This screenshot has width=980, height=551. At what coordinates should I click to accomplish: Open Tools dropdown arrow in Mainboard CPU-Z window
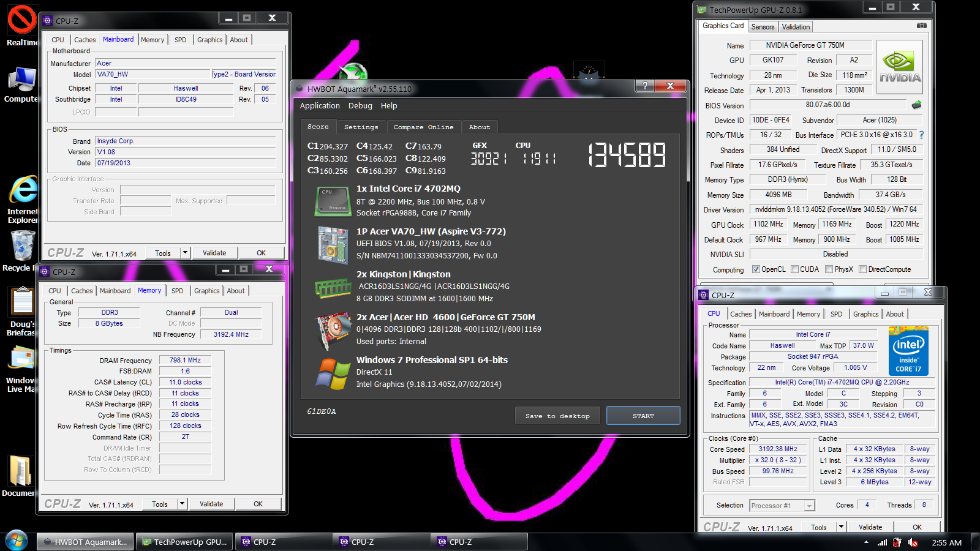tap(185, 253)
